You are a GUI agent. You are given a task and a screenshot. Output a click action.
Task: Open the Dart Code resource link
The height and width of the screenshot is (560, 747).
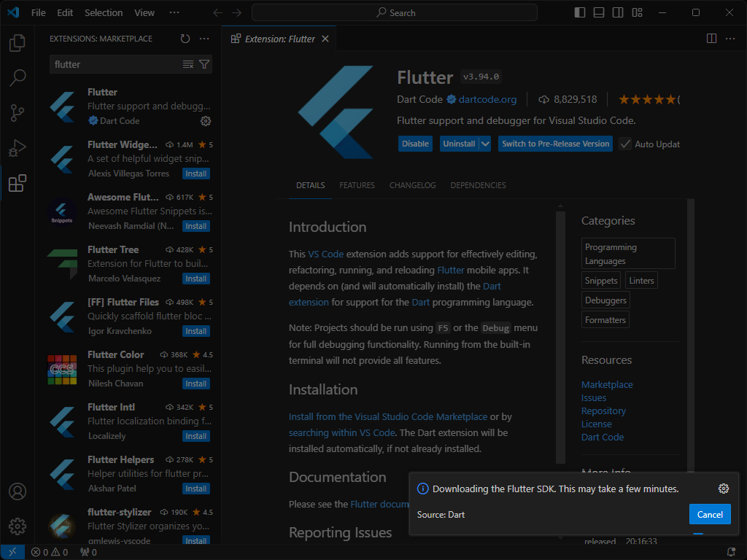coord(602,437)
